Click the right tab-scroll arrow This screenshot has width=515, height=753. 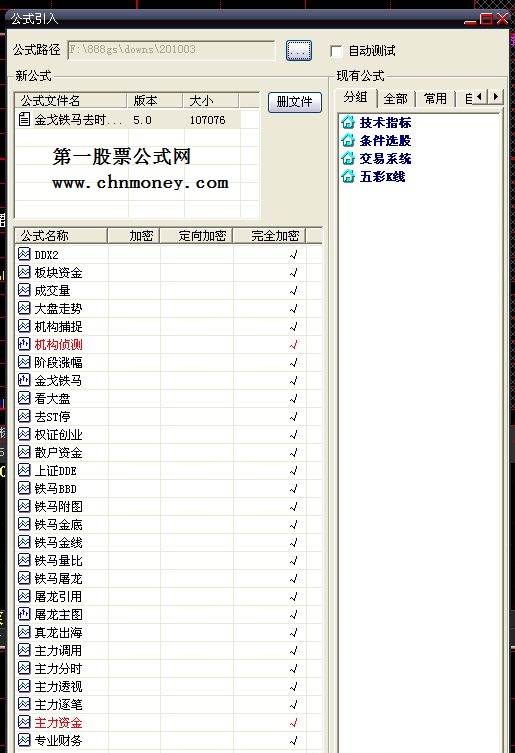(495, 97)
